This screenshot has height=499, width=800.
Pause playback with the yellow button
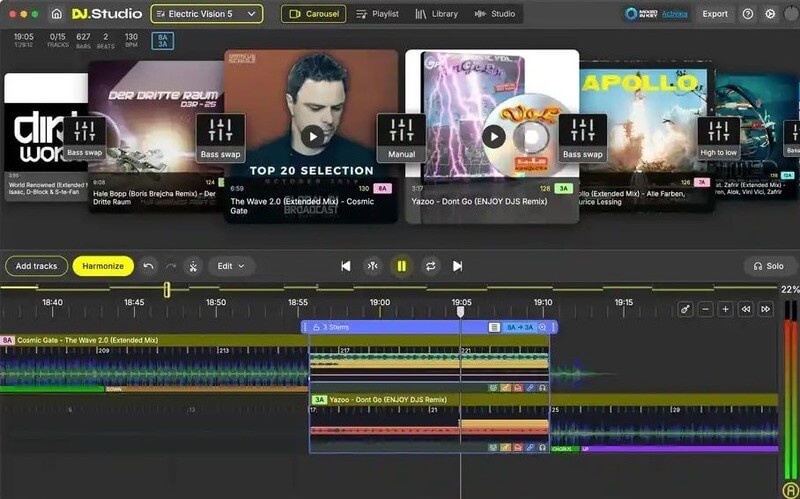[402, 266]
